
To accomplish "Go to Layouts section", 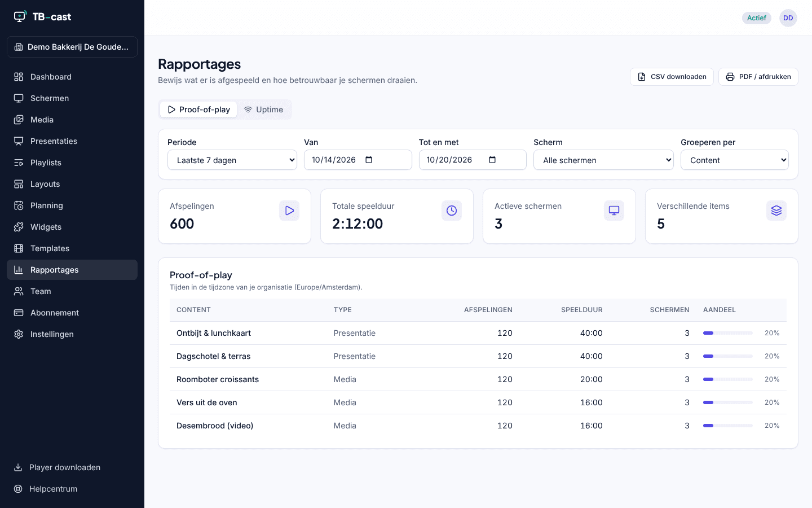I will (72, 184).
